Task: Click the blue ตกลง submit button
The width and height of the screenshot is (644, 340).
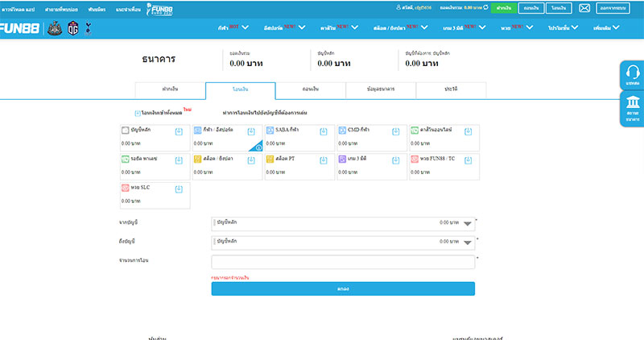Action: 343,288
